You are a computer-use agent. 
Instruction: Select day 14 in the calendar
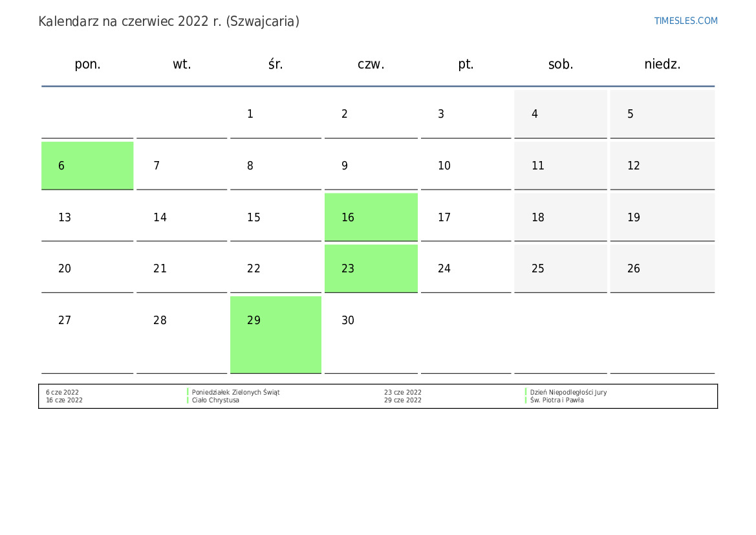click(x=182, y=217)
